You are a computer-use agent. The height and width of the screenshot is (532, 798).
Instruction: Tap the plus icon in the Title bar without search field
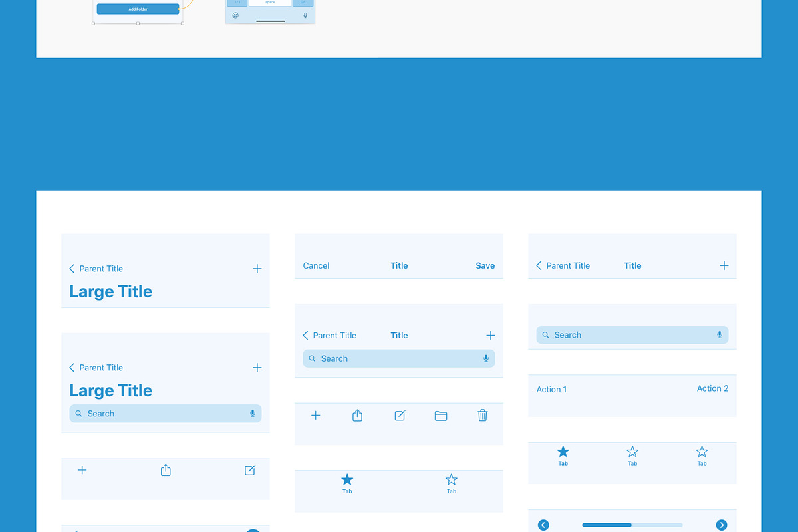click(x=724, y=265)
